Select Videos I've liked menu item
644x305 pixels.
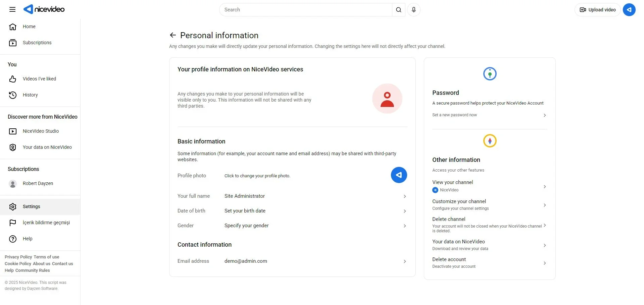[40, 79]
